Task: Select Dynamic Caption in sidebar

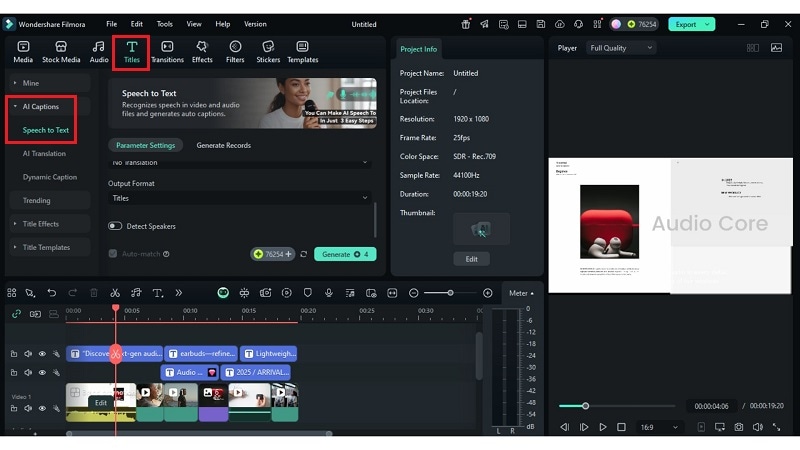Action: pos(49,177)
